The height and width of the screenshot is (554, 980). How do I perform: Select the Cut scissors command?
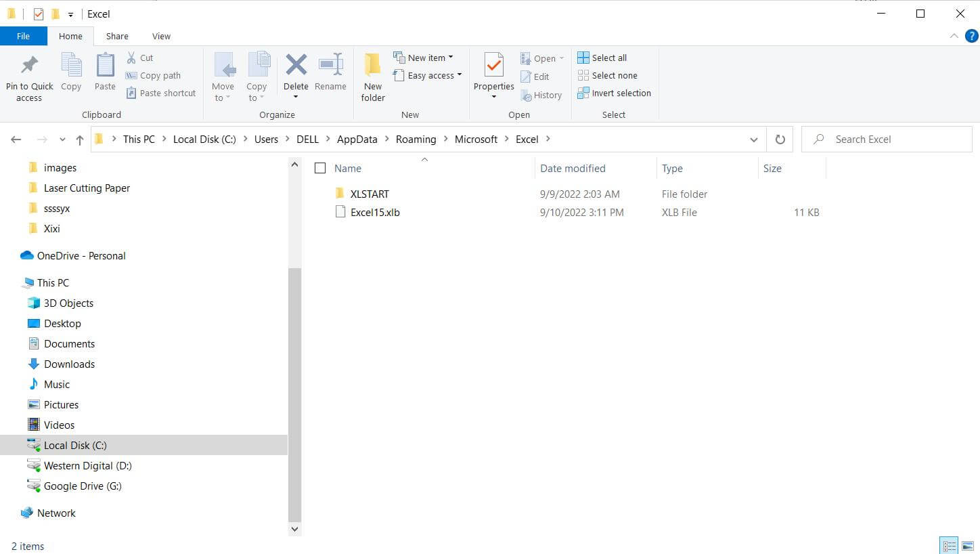(x=140, y=58)
